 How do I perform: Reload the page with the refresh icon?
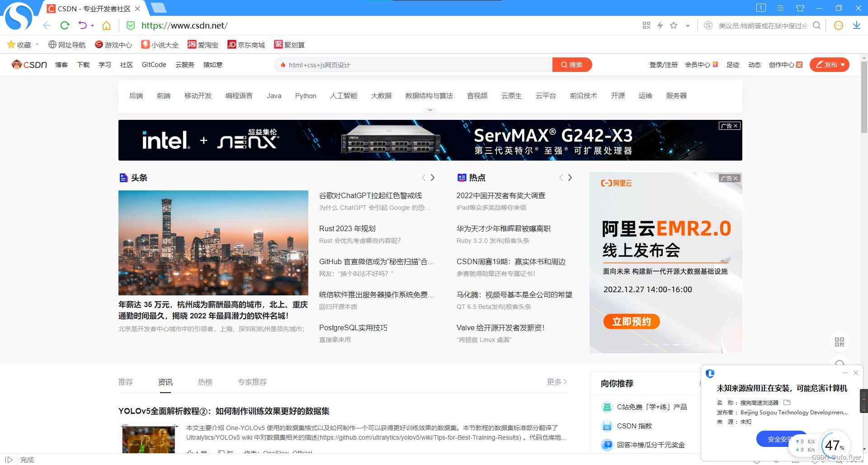pyautogui.click(x=65, y=25)
